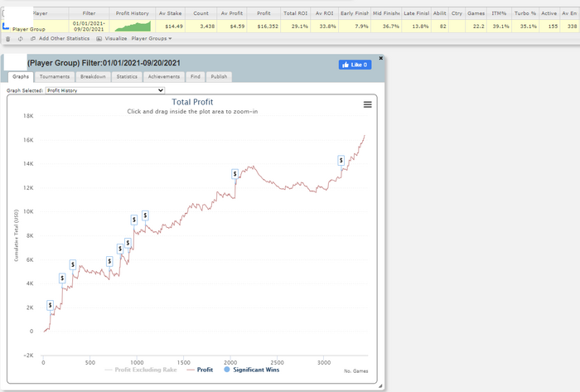
Task: Click the refresh arrows icon in toolbar
Action: [21, 39]
